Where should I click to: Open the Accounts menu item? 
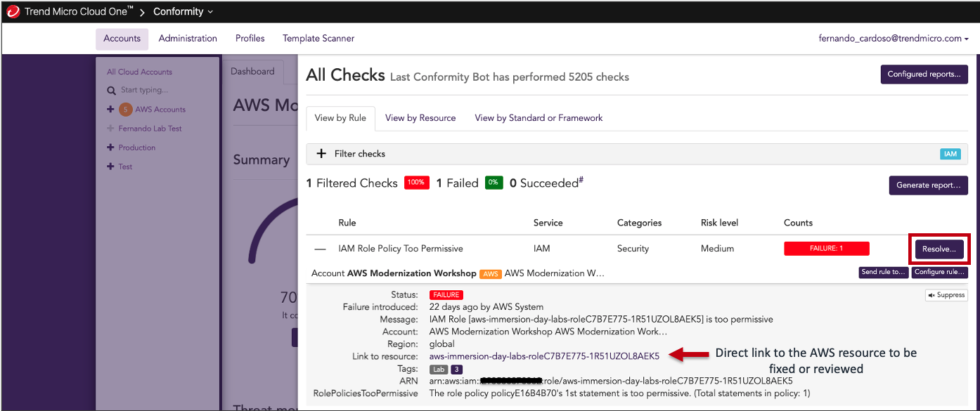[122, 39]
